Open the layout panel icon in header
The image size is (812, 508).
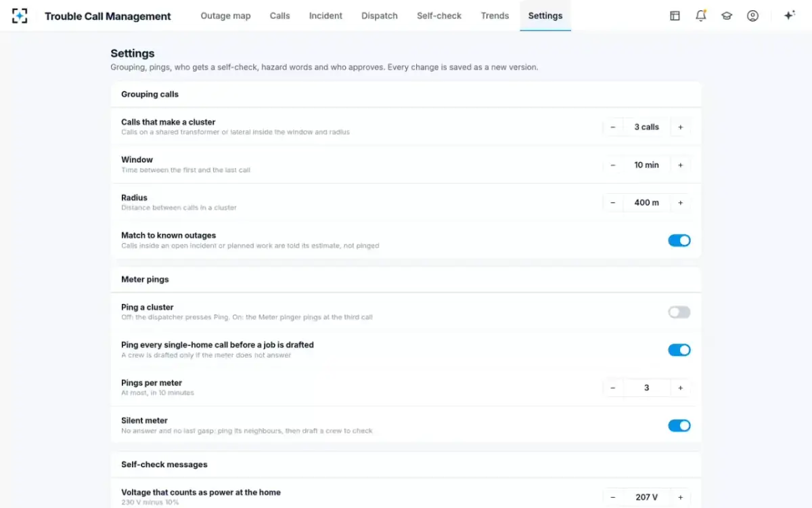[x=675, y=16]
